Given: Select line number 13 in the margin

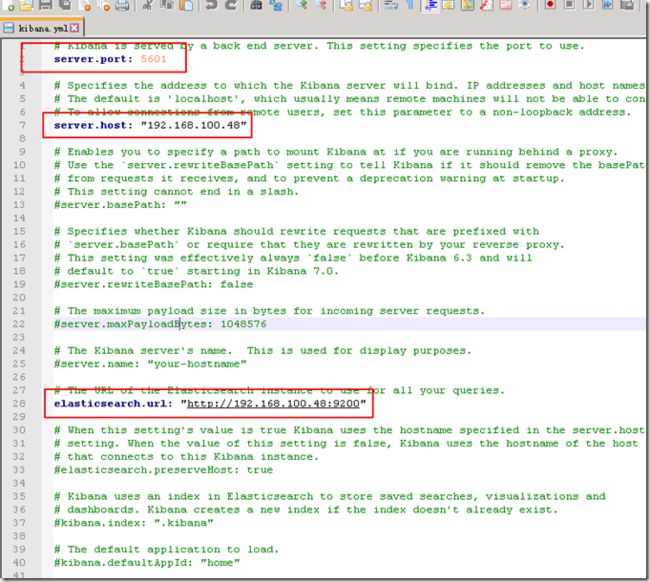Looking at the screenshot, I should point(19,205).
